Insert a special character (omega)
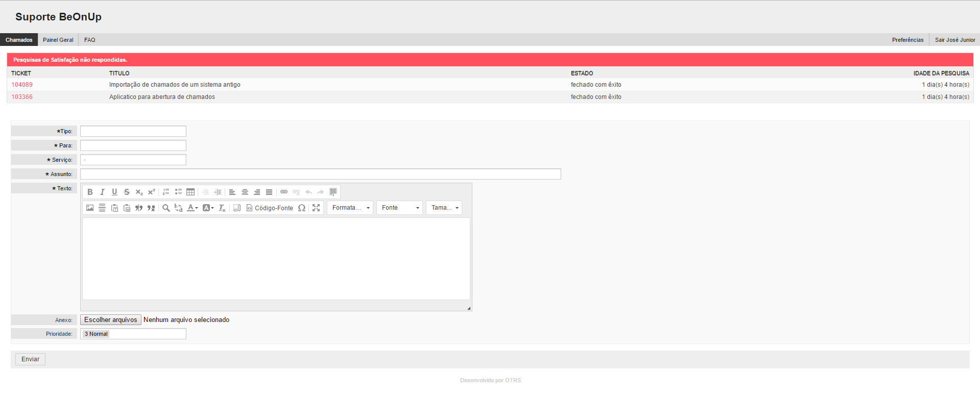 coord(302,208)
